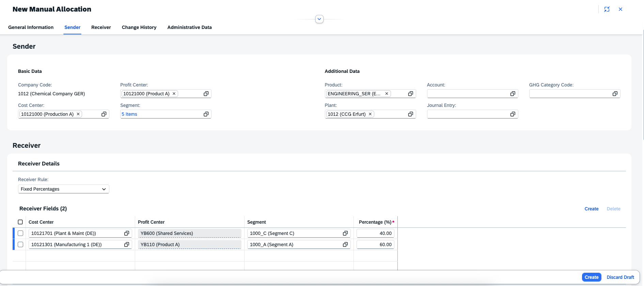This screenshot has height=286, width=644.
Task: Toggle the select-all receiver rows checkbox
Action: (20, 222)
